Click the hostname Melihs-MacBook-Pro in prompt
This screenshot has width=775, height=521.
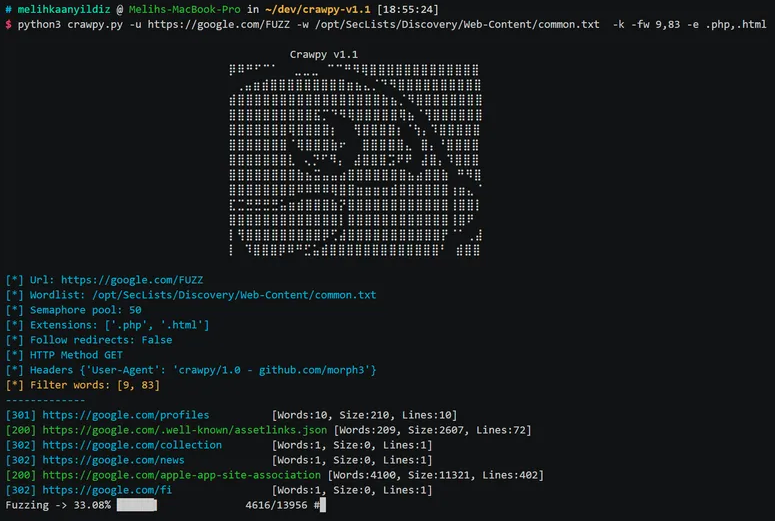tap(185, 9)
